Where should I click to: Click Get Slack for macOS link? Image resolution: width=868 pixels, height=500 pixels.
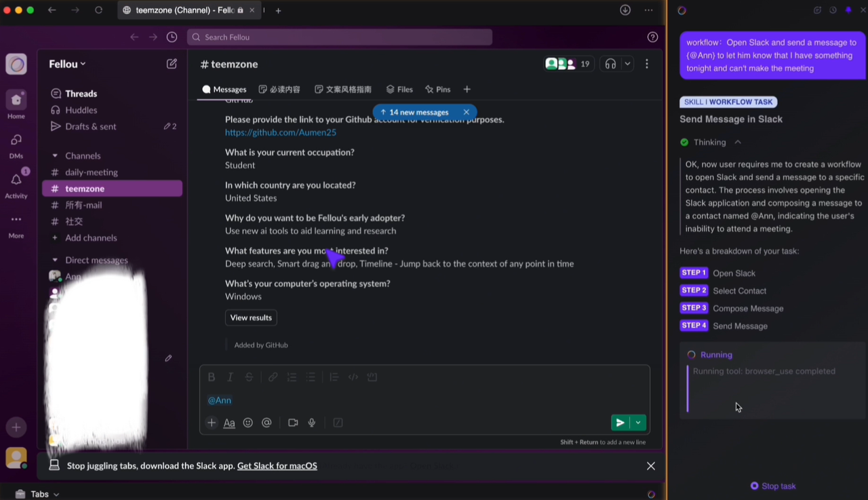click(277, 466)
